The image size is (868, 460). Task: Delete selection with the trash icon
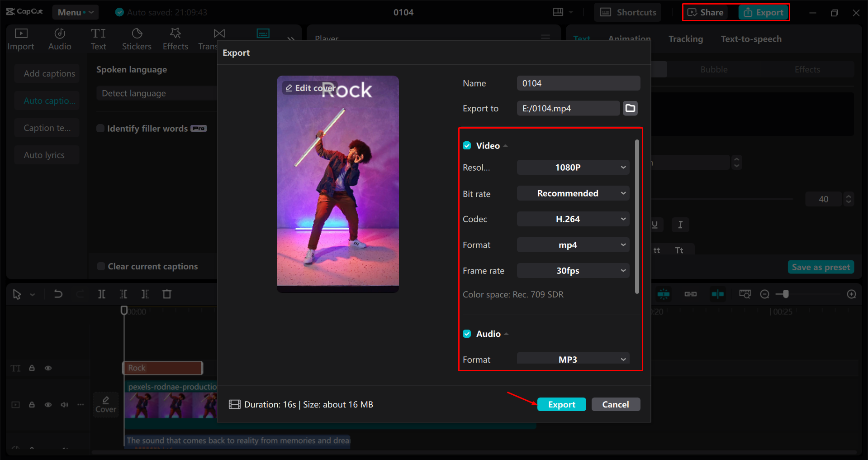pos(167,294)
